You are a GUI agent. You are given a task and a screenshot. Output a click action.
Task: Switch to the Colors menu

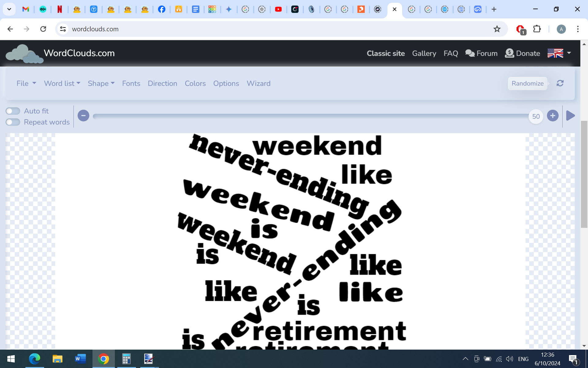click(x=195, y=83)
